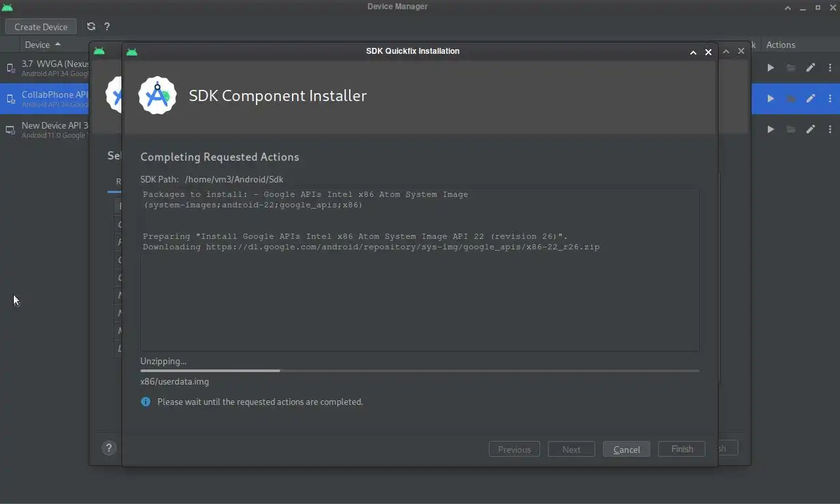The image size is (840, 504).
Task: Open folder icon for New Device API row
Action: point(791,129)
